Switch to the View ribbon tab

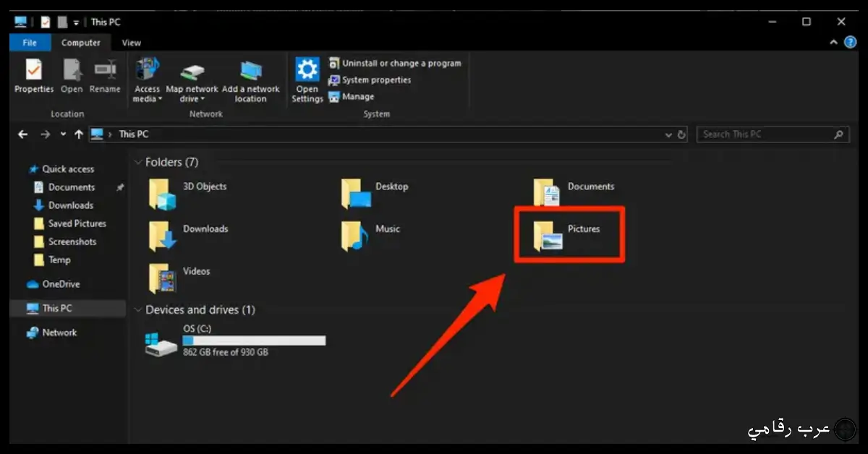pos(132,43)
